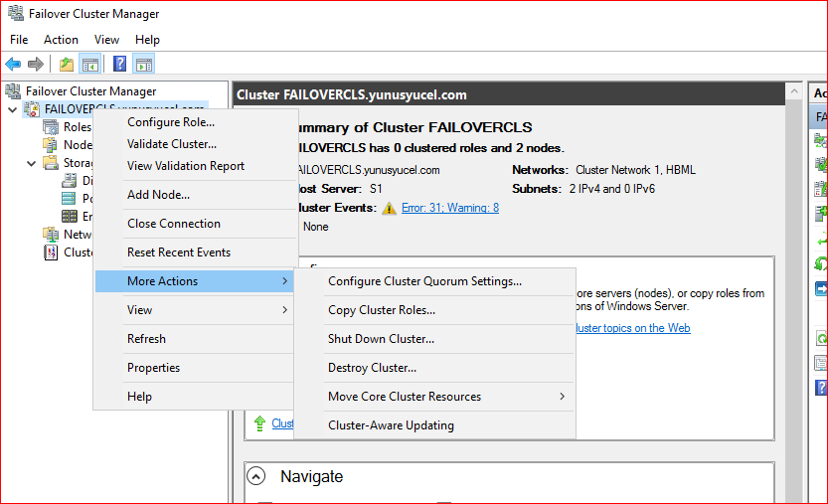Image resolution: width=828 pixels, height=504 pixels.
Task: Click the Enclosures icon under Storage
Action: click(x=70, y=216)
